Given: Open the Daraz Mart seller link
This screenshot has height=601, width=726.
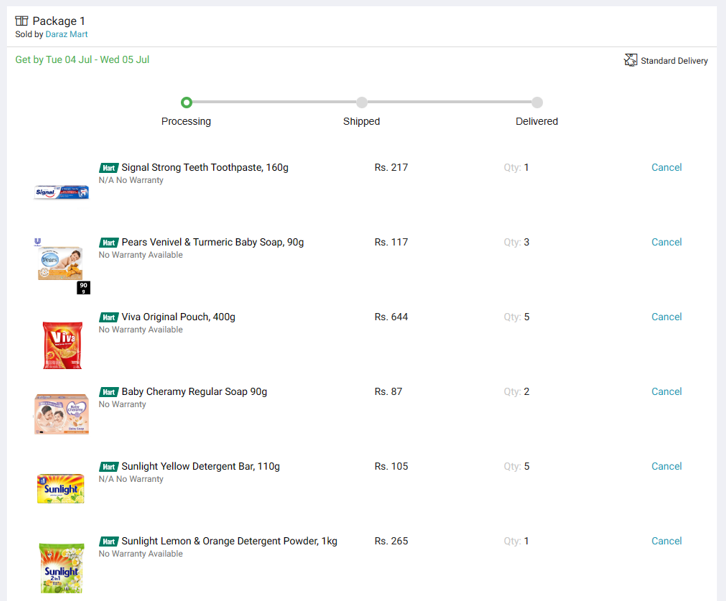Looking at the screenshot, I should pyautogui.click(x=66, y=34).
